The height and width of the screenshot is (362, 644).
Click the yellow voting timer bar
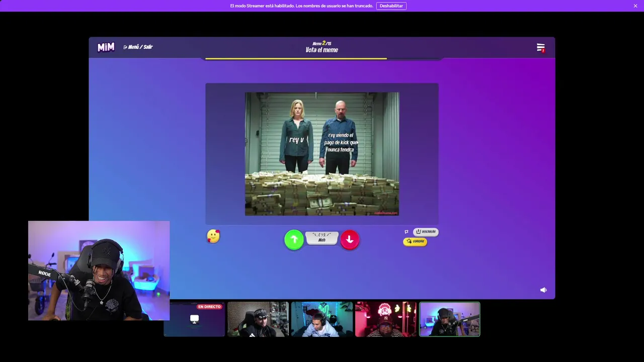click(x=296, y=59)
